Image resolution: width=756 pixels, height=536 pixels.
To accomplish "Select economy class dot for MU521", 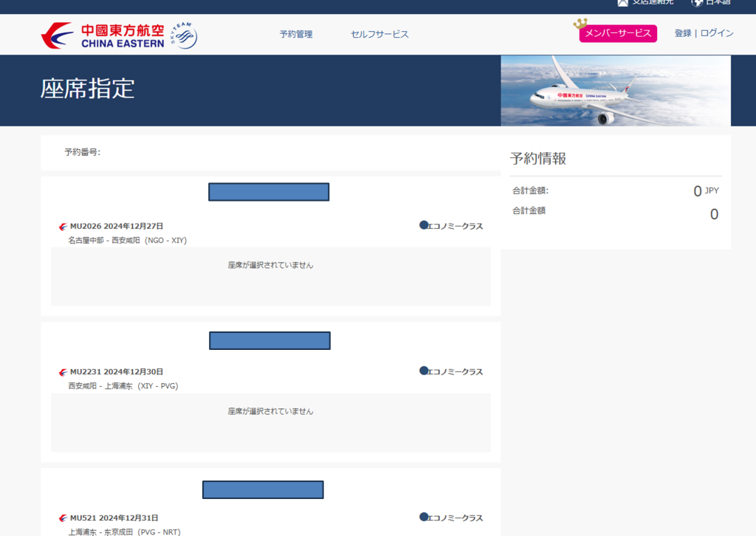I will [424, 517].
